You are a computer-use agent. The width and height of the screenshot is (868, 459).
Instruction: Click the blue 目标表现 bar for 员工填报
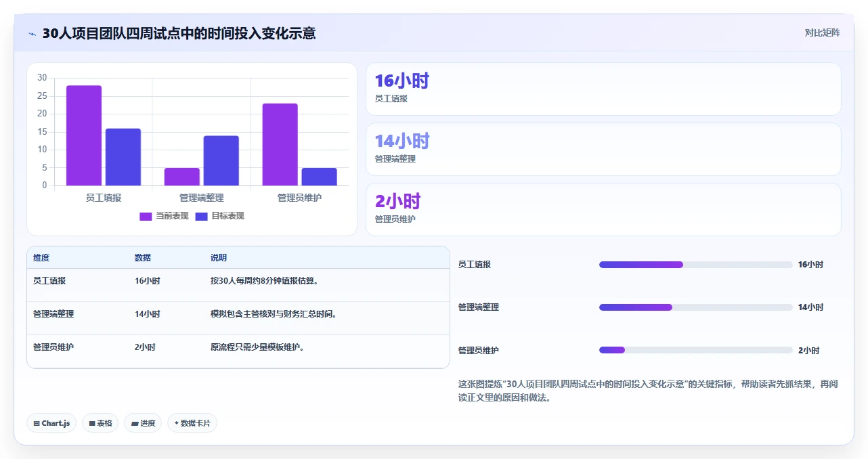pos(123,157)
